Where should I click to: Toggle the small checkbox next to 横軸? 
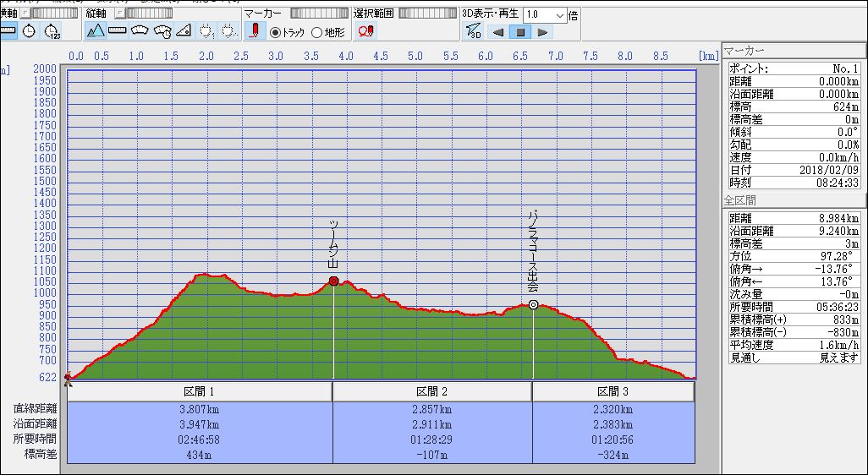pos(25,13)
